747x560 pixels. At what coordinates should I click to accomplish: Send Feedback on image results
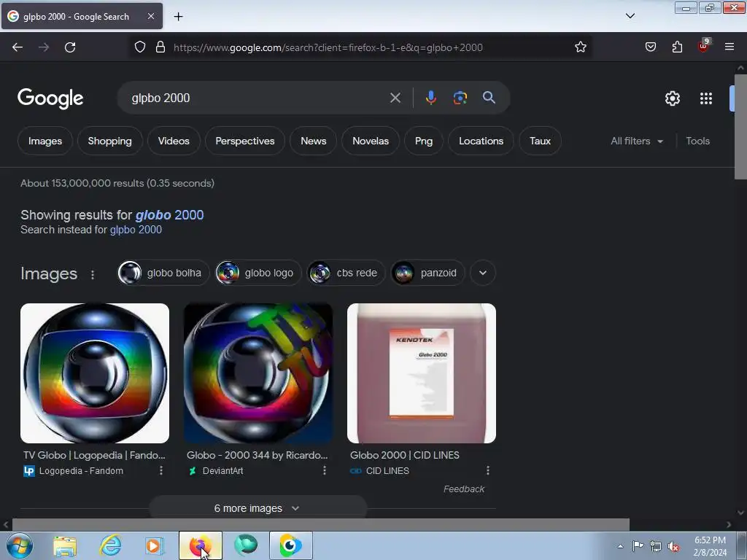pos(463,489)
